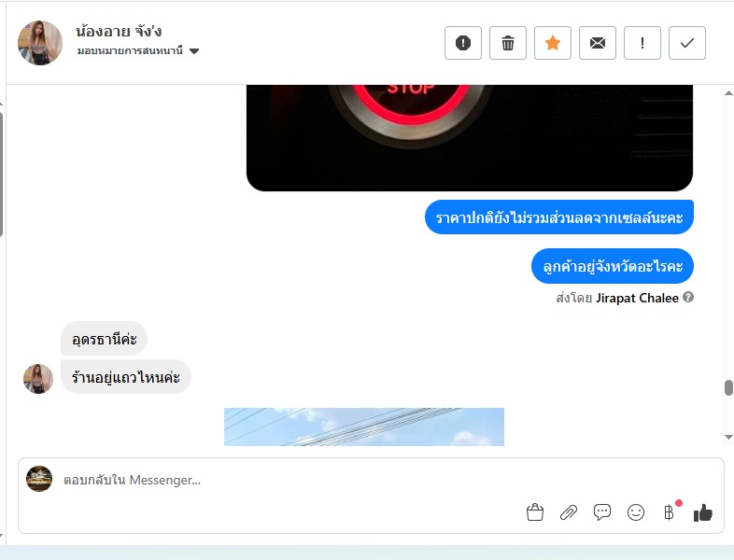Open saved replies speech bubble icon
Screen dimensions: 734x560
click(602, 512)
